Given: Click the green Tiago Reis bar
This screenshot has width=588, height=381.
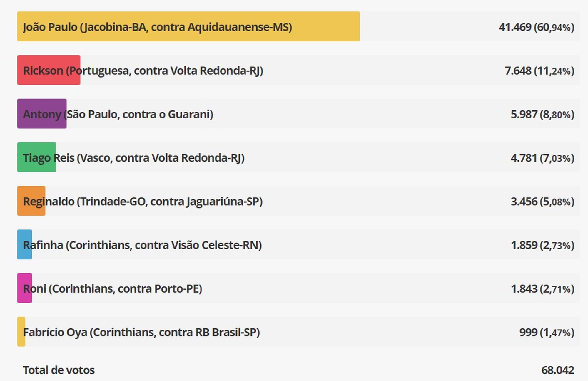Looking at the screenshot, I should pyautogui.click(x=36, y=157).
